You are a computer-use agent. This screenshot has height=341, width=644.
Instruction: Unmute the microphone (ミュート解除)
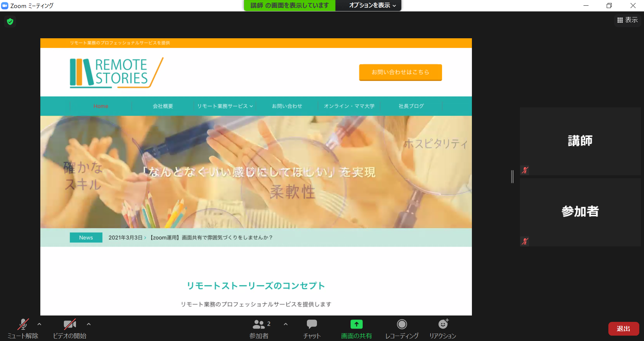click(23, 328)
